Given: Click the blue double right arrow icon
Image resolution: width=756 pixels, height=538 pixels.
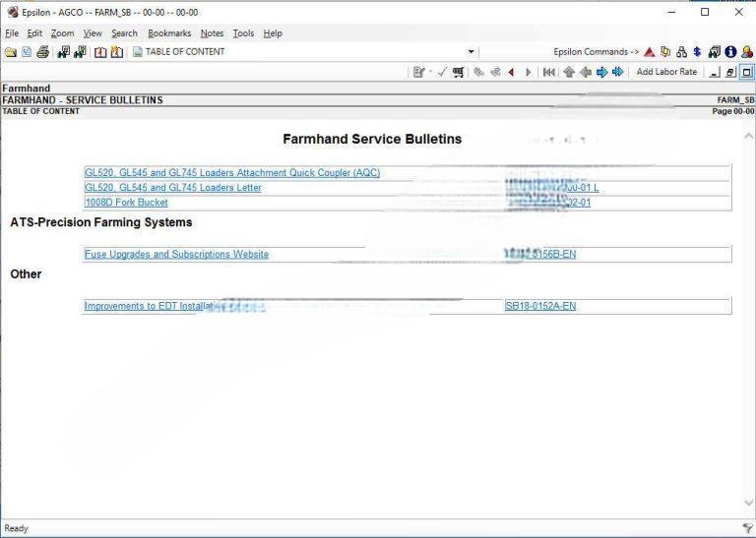Looking at the screenshot, I should point(617,72).
